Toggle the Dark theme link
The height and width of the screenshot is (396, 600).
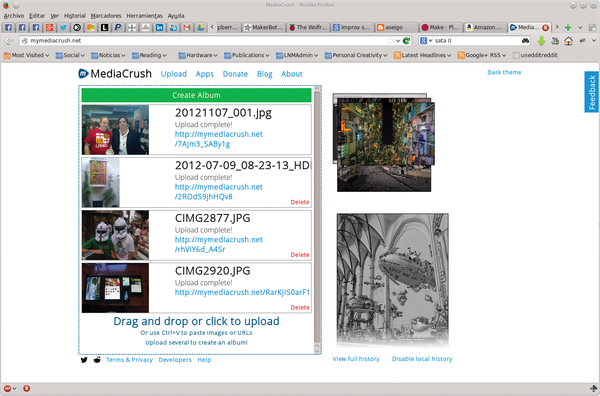504,72
